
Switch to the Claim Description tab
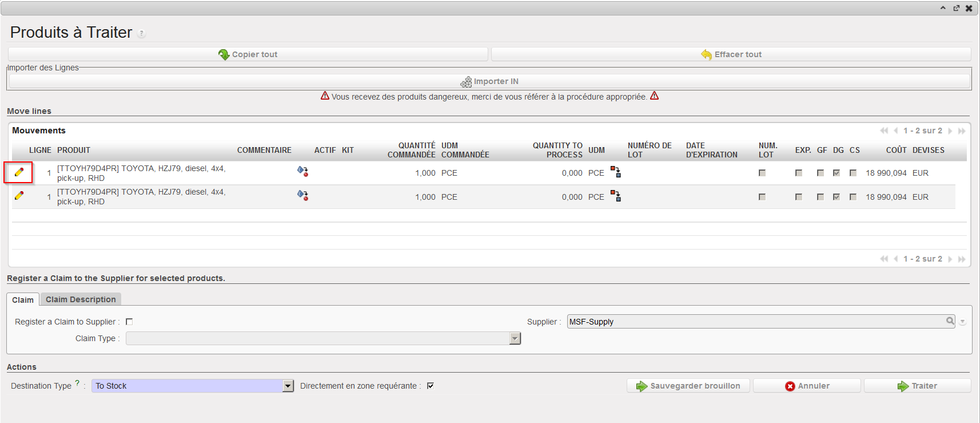point(81,299)
